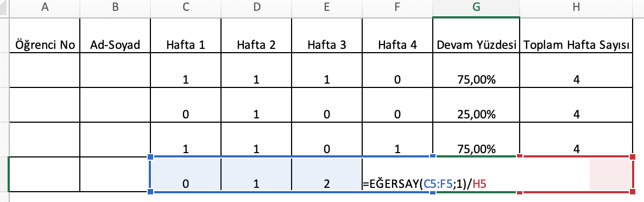Select the Devam Yüzdesi header cell
Image resolution: width=644 pixels, height=202 pixels.
[x=476, y=35]
